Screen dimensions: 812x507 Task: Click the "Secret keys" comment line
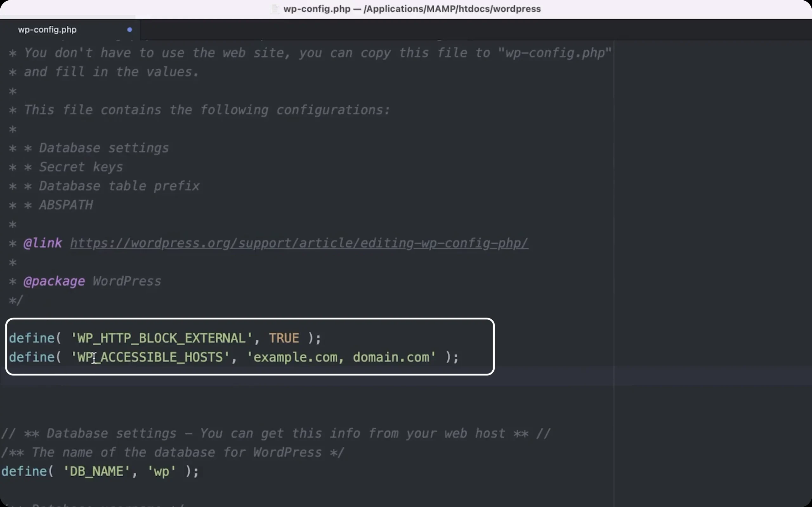point(66,167)
